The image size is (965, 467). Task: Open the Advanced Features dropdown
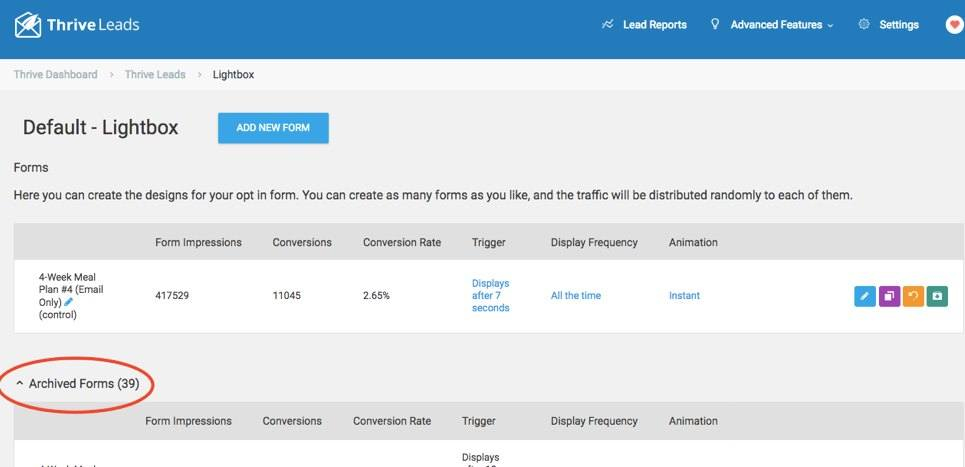tap(782, 25)
